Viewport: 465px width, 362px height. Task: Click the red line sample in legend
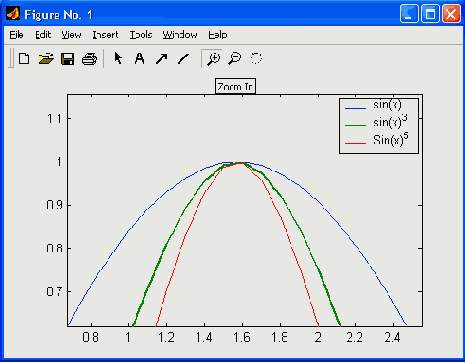tap(355, 143)
